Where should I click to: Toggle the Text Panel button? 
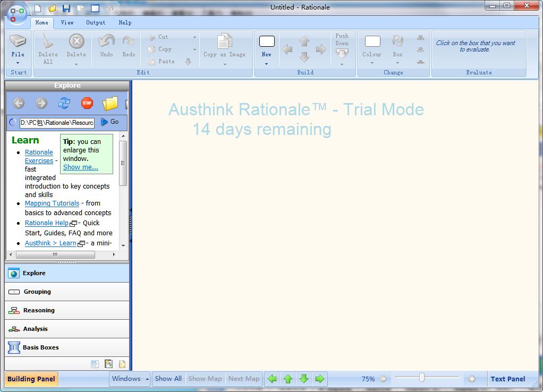pos(507,379)
